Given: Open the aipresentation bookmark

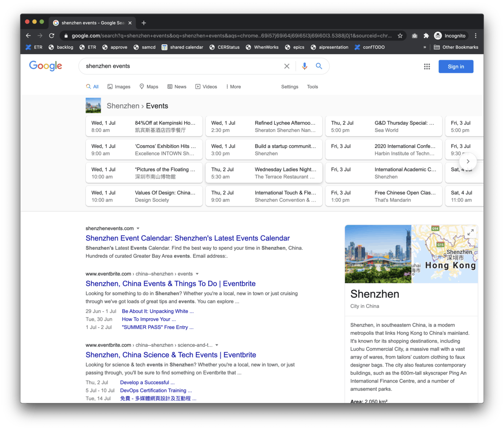Looking at the screenshot, I should [x=329, y=47].
